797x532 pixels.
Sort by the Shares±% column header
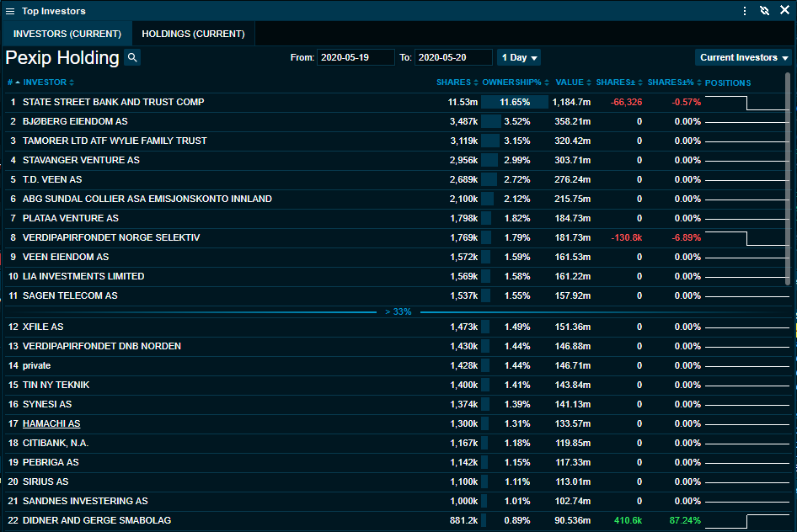(x=674, y=82)
